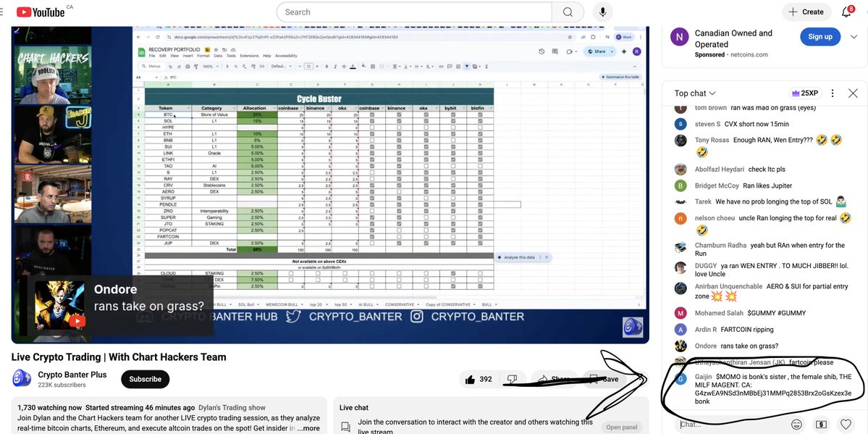Screen dimensions: 868x434
Task: Click the Subscribe button
Action: tap(145, 379)
